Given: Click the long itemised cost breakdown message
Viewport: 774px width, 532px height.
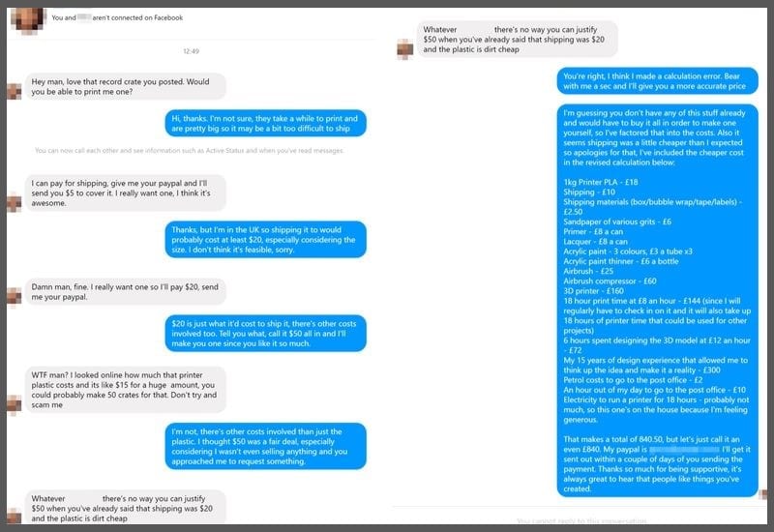Looking at the screenshot, I should click(658, 300).
